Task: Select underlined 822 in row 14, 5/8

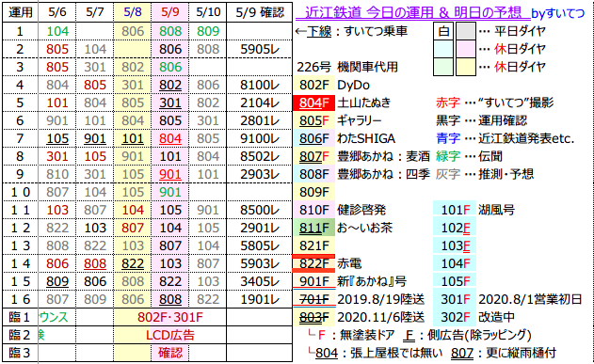Action: pyautogui.click(x=133, y=263)
